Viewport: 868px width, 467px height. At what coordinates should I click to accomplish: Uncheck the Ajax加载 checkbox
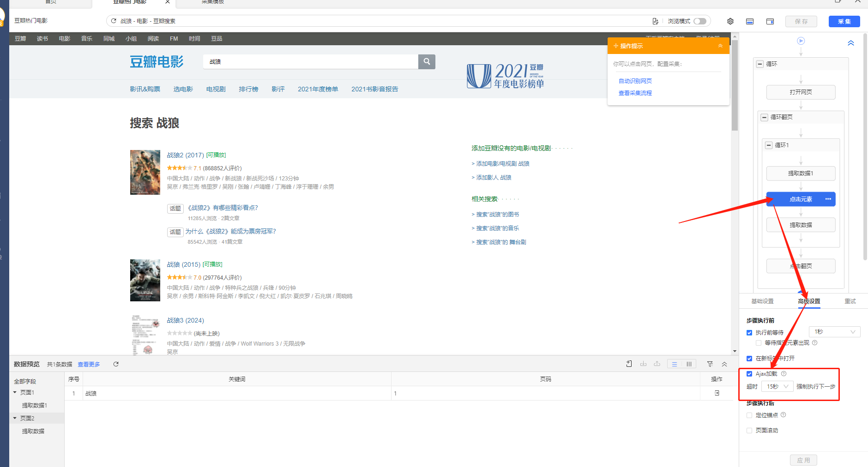click(x=749, y=374)
